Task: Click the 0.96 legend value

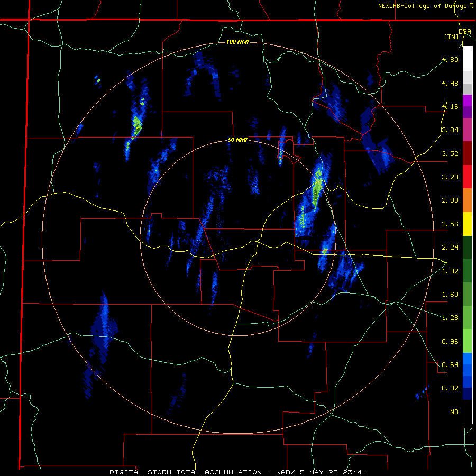Action: (x=450, y=342)
